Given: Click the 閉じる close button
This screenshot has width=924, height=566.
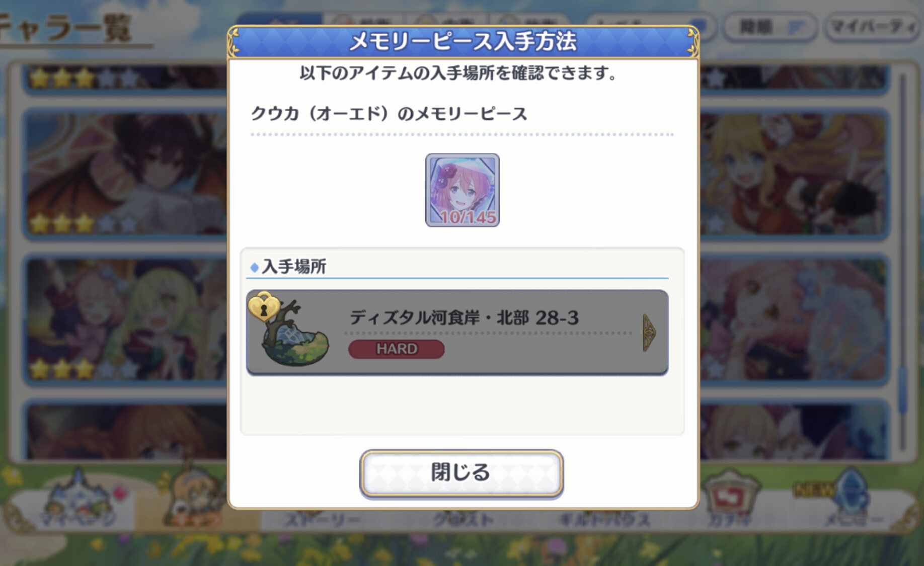Looking at the screenshot, I should pyautogui.click(x=461, y=473).
